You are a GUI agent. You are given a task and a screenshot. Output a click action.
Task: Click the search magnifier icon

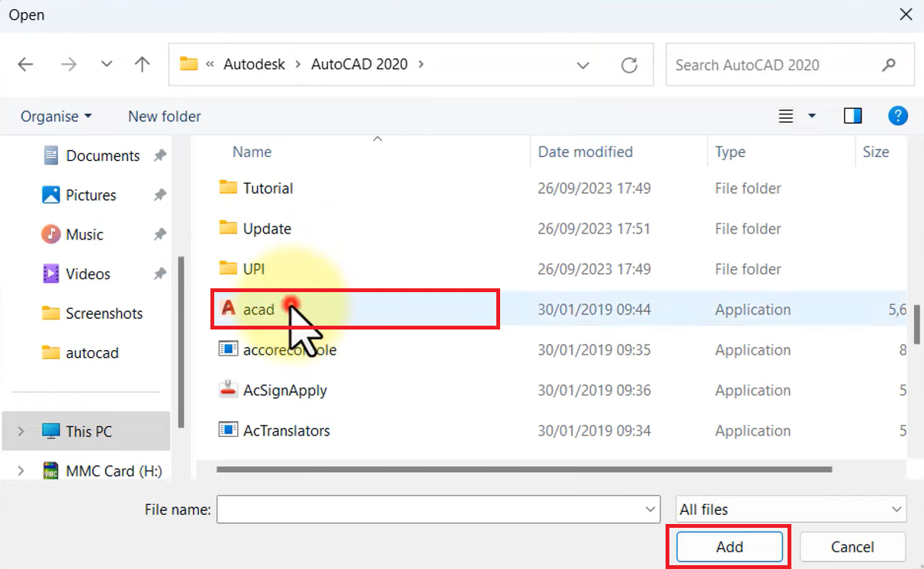(x=889, y=65)
